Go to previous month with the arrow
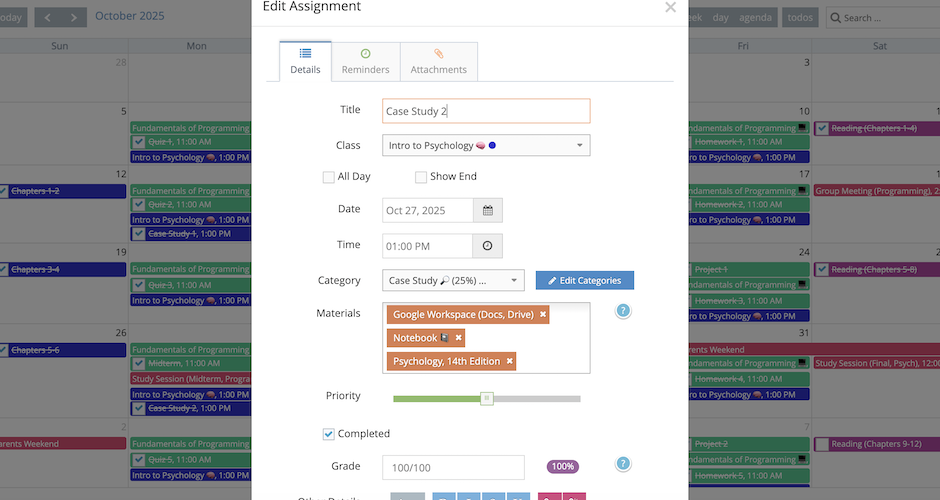 (x=47, y=17)
